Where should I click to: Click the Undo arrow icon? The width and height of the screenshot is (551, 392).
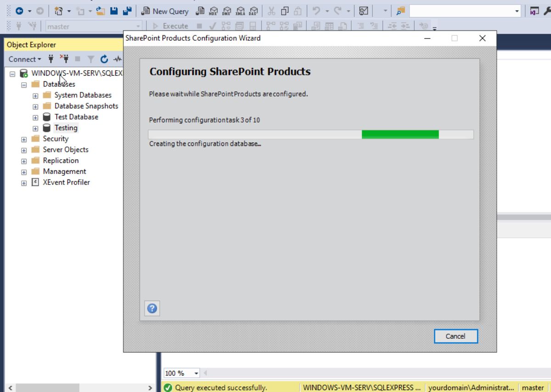click(x=316, y=11)
